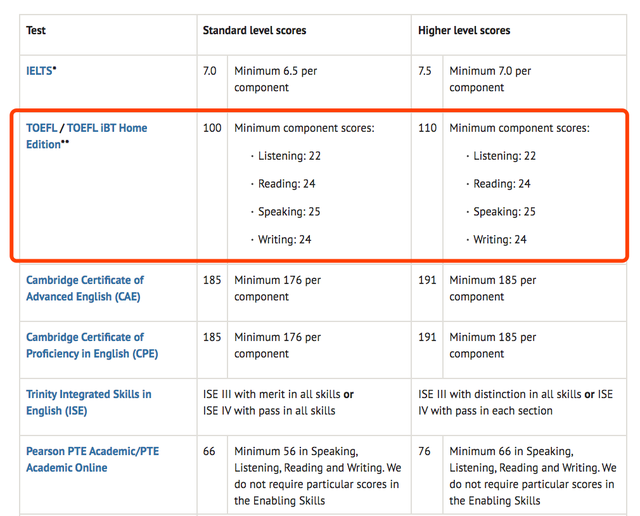
Task: Click the TOEFL standard score 100
Action: tap(212, 128)
